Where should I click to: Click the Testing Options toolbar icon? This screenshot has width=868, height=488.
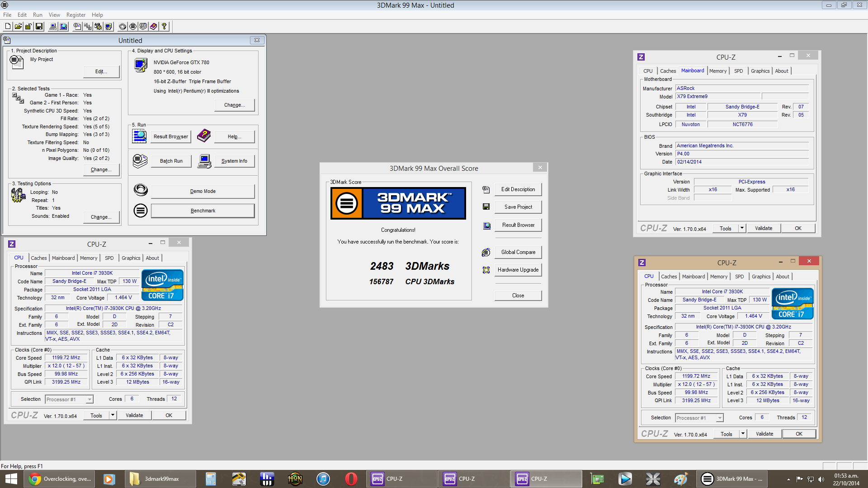coord(98,27)
